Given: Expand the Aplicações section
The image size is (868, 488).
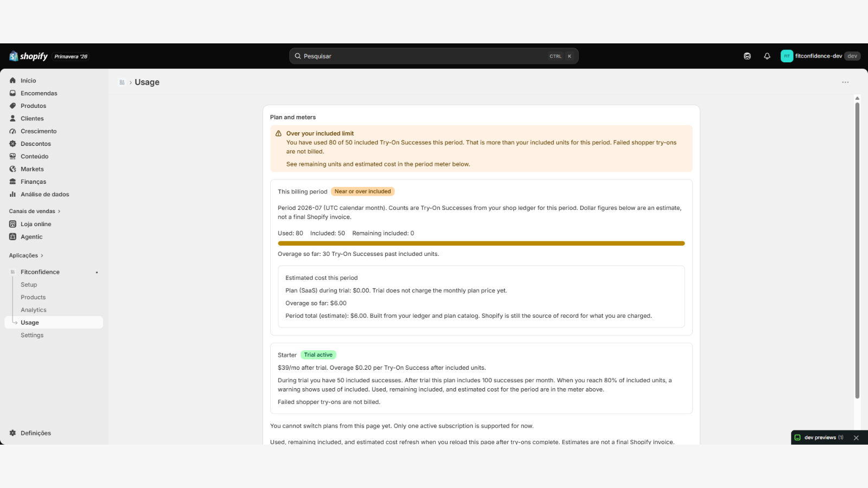Looking at the screenshot, I should [x=26, y=255].
